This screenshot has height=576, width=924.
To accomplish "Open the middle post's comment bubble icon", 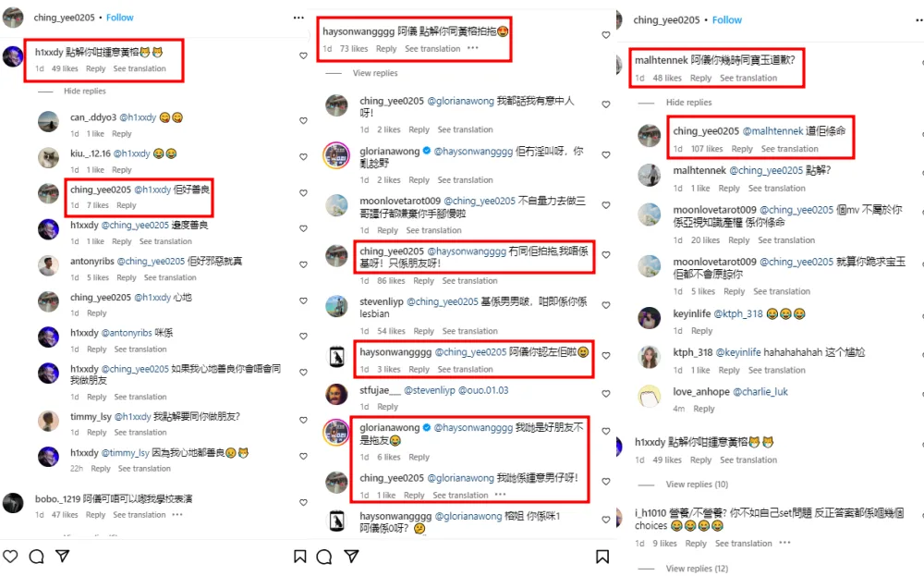I will 324,556.
